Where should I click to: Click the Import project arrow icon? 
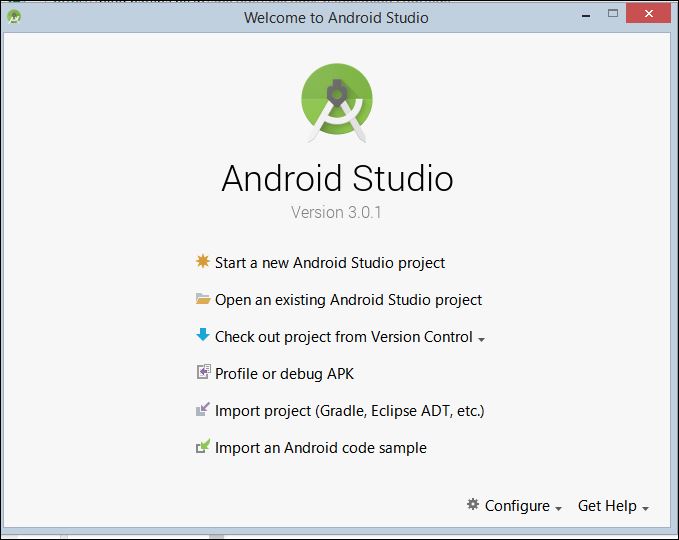click(x=203, y=409)
